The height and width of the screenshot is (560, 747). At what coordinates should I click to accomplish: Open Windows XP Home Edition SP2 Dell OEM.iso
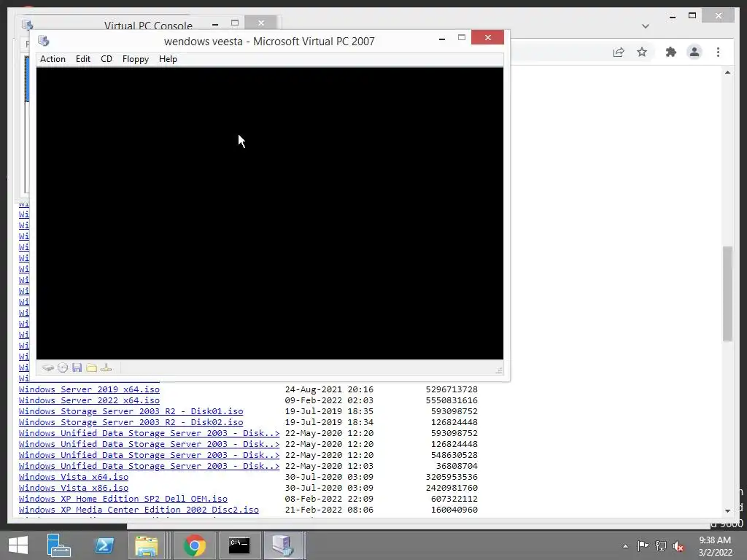click(x=123, y=499)
